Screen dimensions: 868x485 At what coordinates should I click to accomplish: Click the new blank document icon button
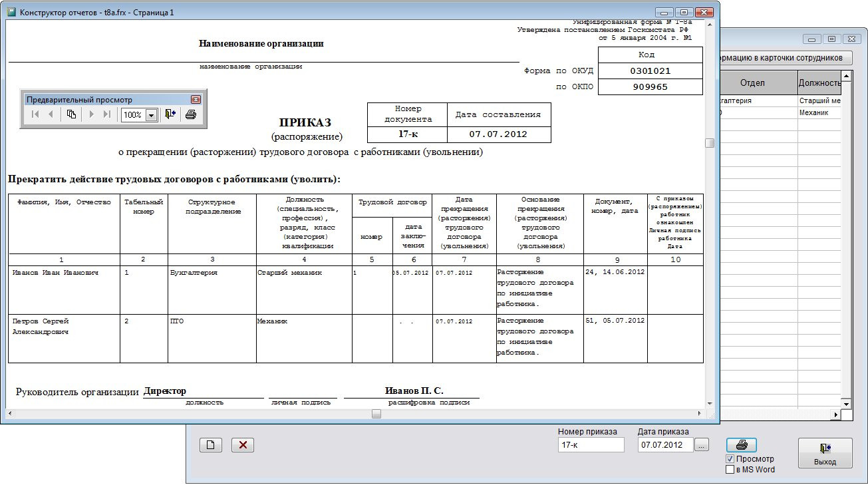[x=210, y=445]
